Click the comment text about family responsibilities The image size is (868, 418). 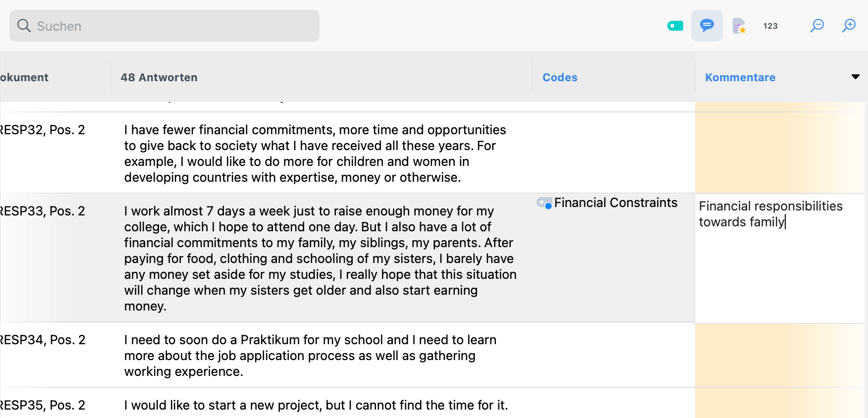pyautogui.click(x=770, y=214)
